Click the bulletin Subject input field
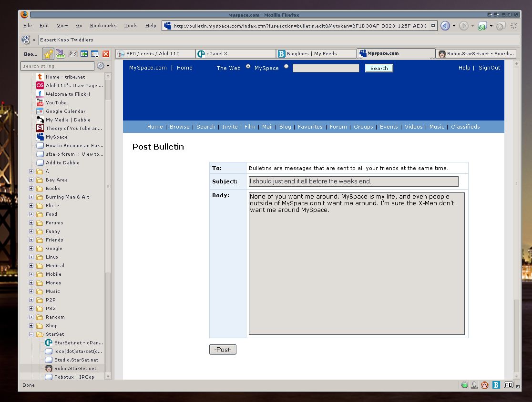This screenshot has height=402, width=532. [353, 181]
